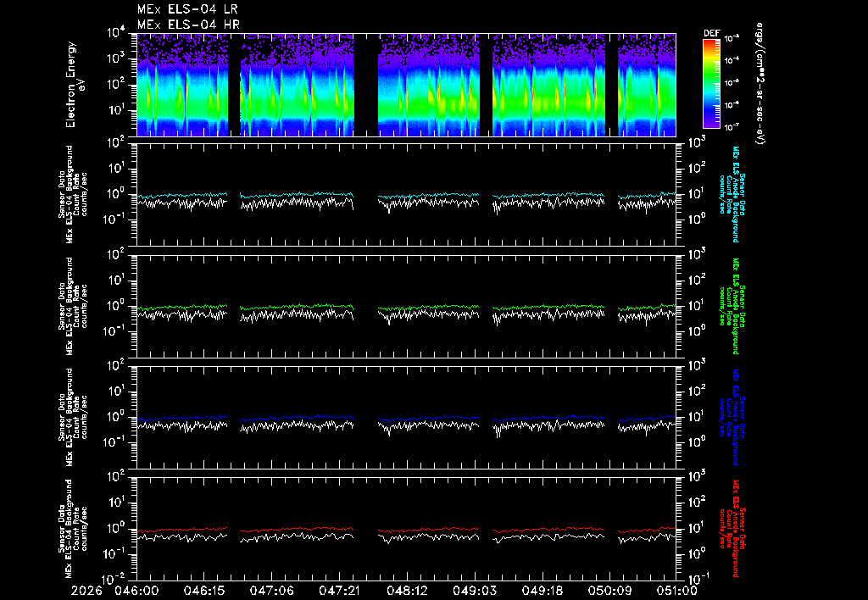This screenshot has height=600, width=868.
Task: Click the MEx ELS-04 LR title text
Action: click(x=187, y=9)
